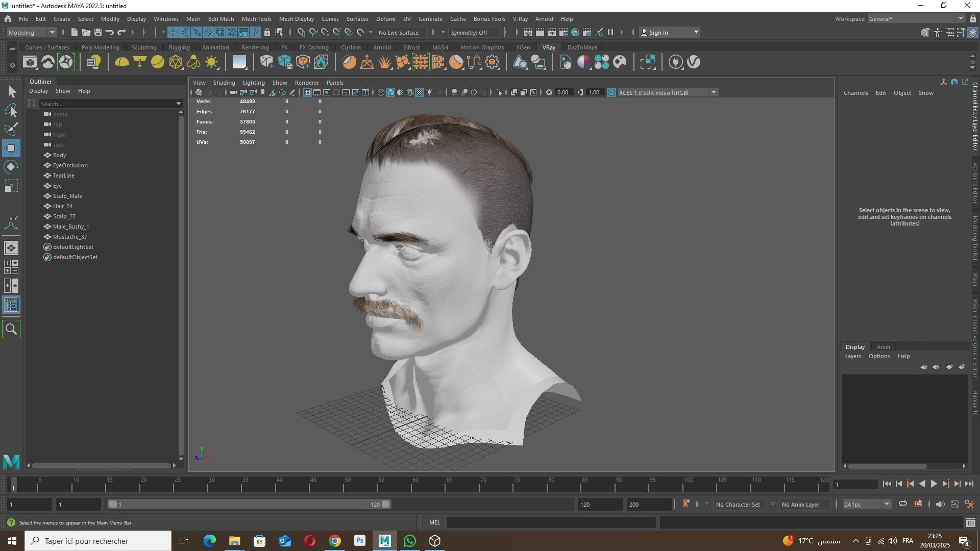Choose the Rotate tool in toolbox
This screenshot has height=551, width=980.
[11, 167]
